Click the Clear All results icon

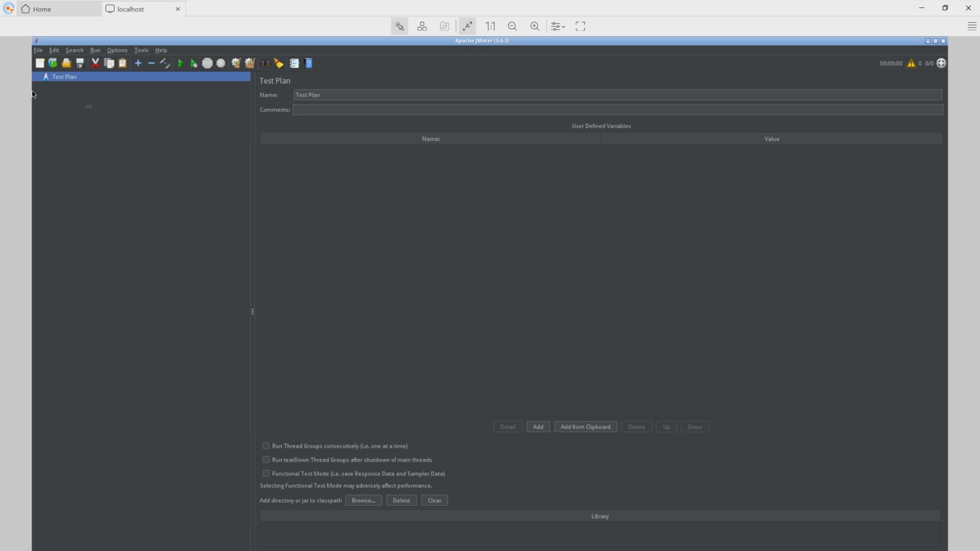[250, 63]
